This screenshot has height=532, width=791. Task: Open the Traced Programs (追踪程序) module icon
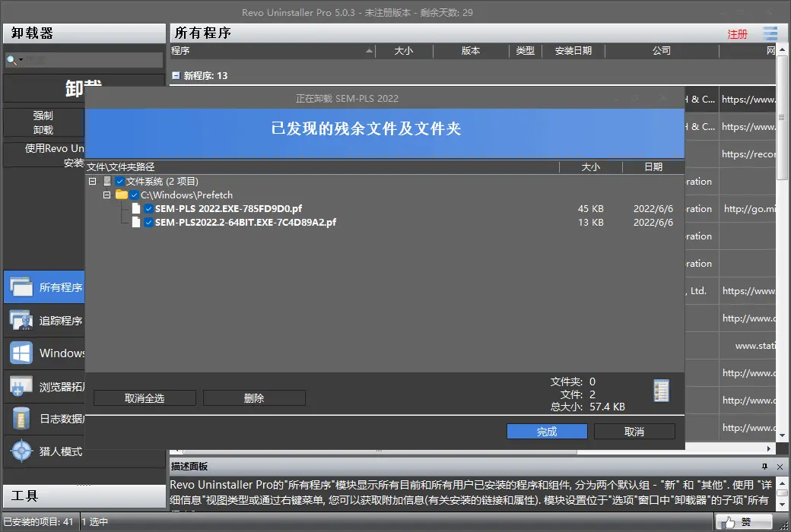(x=21, y=320)
